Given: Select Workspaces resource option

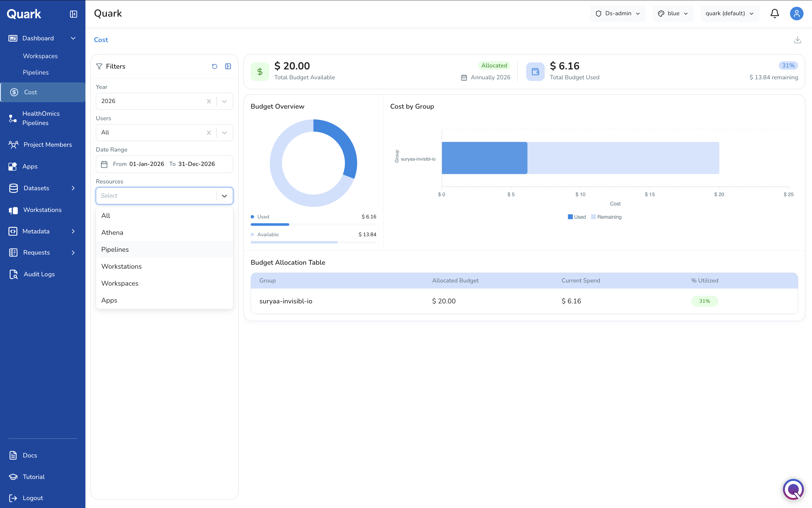Looking at the screenshot, I should [x=164, y=284].
